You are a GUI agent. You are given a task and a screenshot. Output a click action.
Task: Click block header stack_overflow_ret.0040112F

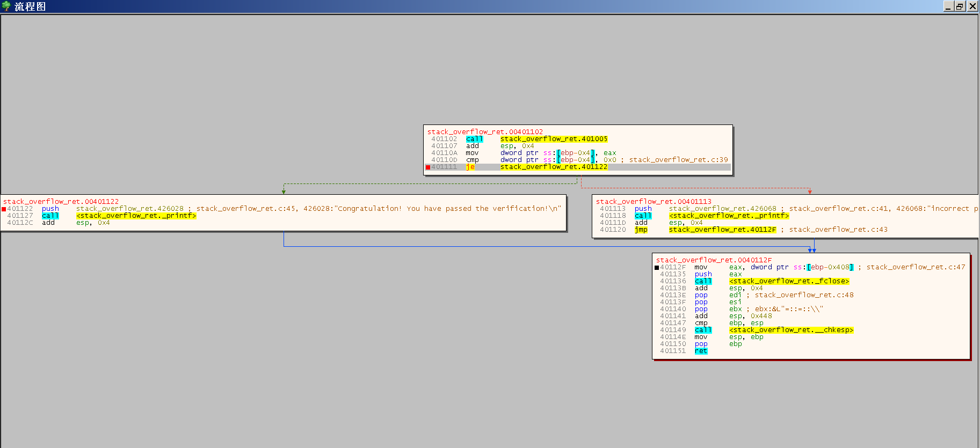[x=714, y=260]
